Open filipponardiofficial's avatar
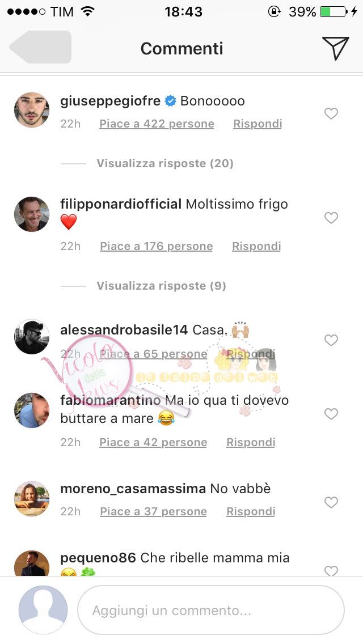Viewport: 363px width, 644px height. (x=32, y=214)
